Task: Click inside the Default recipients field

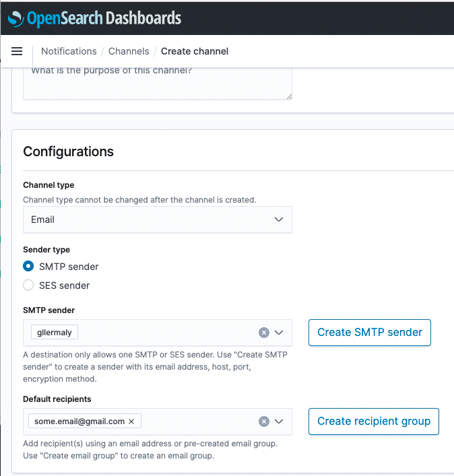Action: click(197, 421)
